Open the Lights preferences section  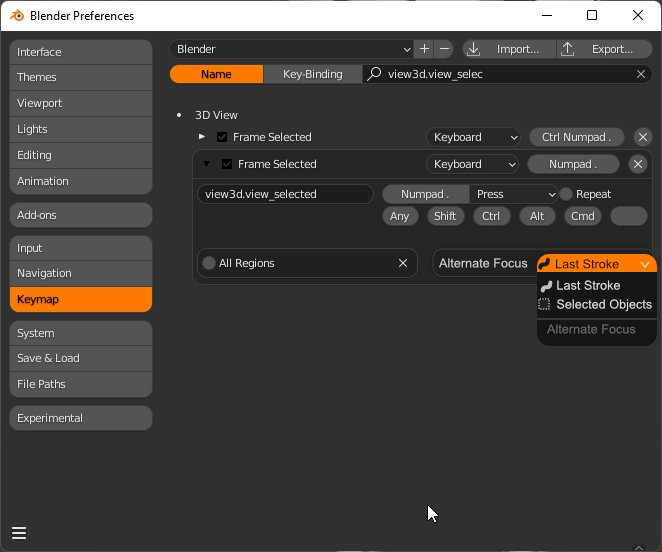[81, 129]
